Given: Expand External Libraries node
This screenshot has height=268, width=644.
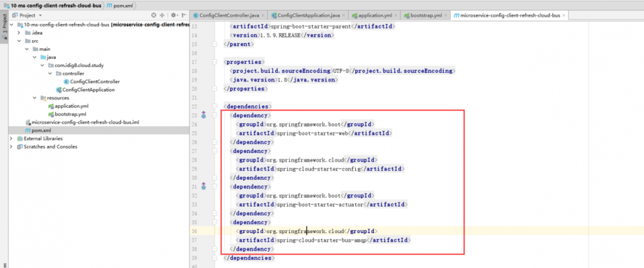Looking at the screenshot, I should (12, 138).
